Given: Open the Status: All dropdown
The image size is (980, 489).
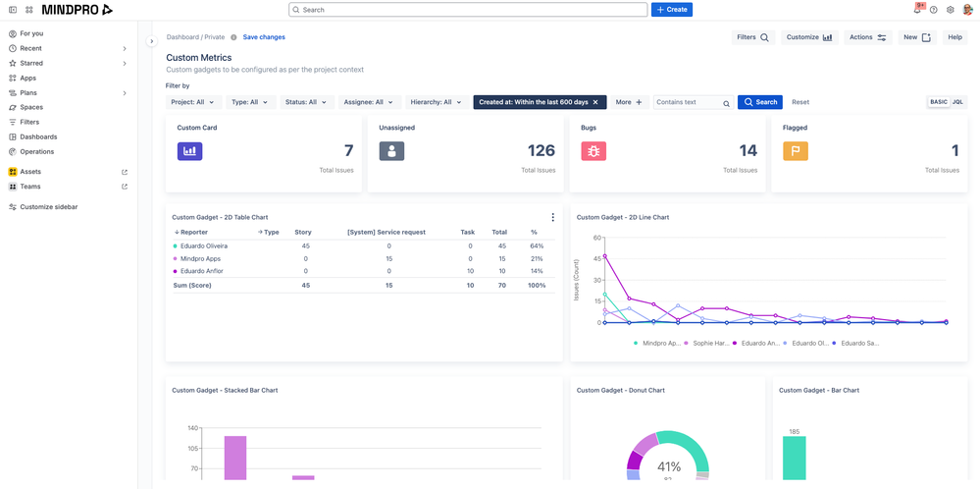Looking at the screenshot, I should coord(306,102).
